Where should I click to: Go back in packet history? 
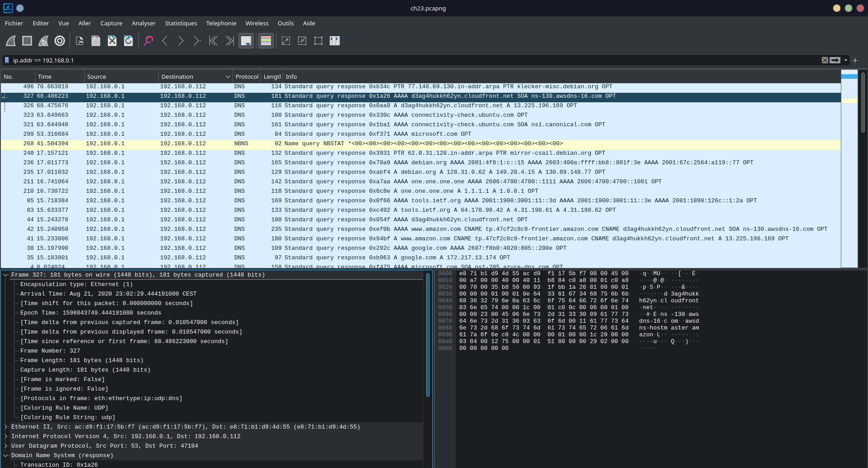pos(165,41)
